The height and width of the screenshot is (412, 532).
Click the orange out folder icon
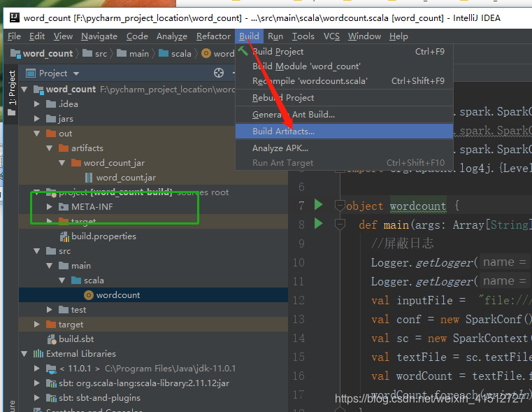pyautogui.click(x=51, y=134)
